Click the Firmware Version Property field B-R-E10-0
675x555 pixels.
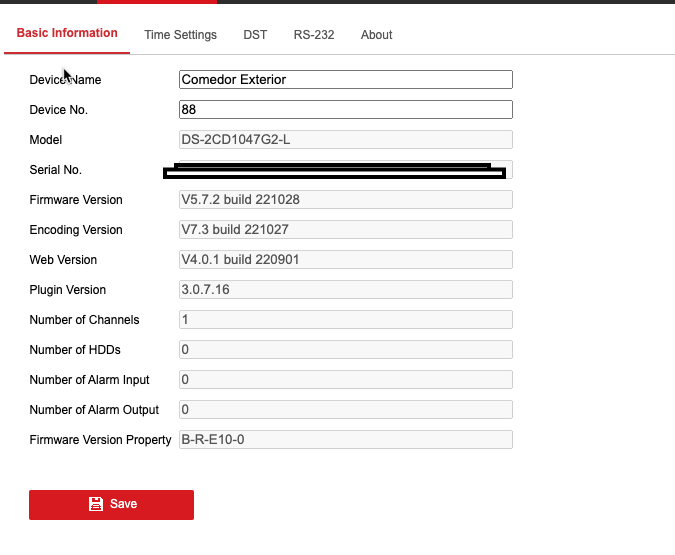[x=345, y=440]
